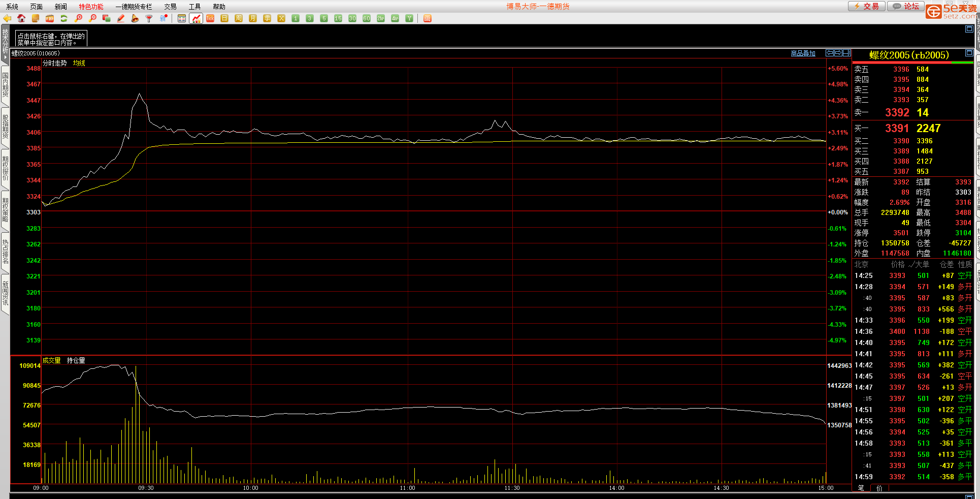Expand the 技术分析 side tab
980x499 pixels.
pyautogui.click(x=5, y=43)
